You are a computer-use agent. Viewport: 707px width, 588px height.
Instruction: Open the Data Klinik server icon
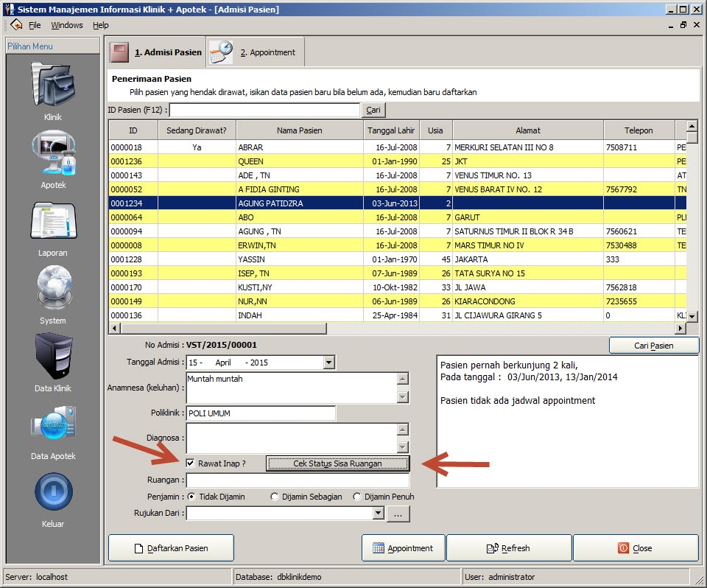[54, 356]
